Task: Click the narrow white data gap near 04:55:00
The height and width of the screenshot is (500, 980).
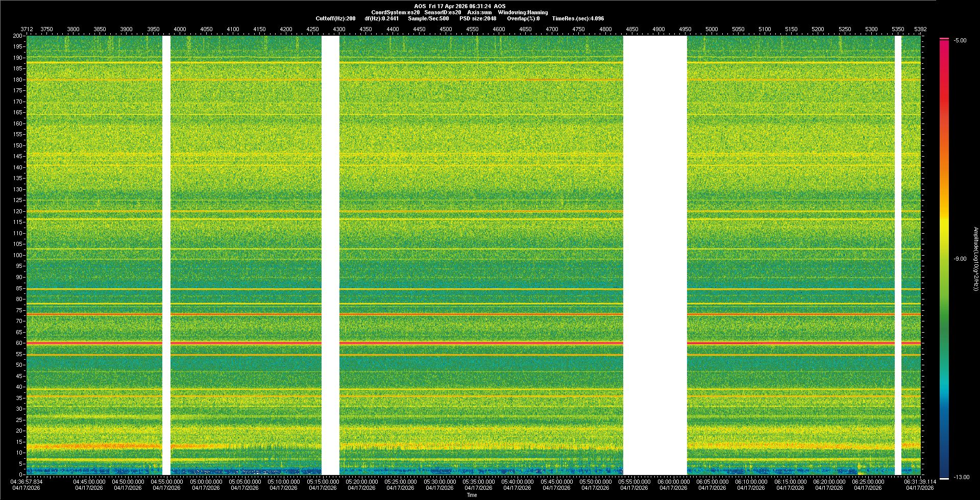Action: click(166, 255)
